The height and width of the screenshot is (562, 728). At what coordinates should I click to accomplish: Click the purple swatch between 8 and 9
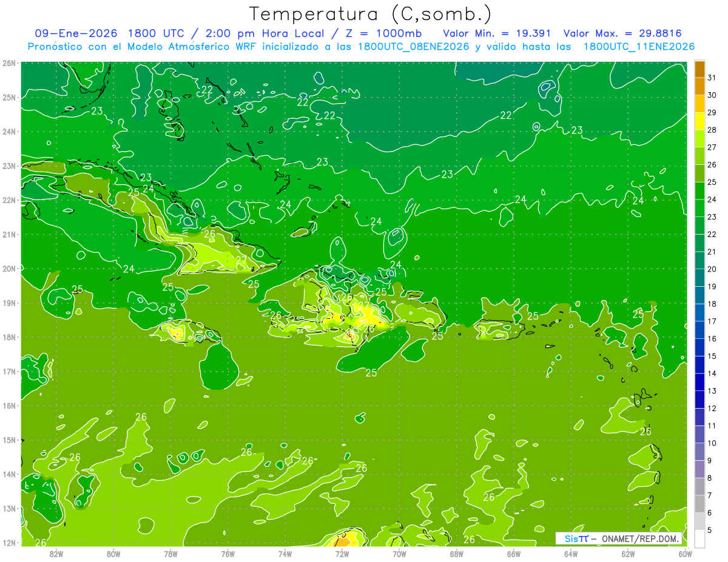click(x=700, y=469)
